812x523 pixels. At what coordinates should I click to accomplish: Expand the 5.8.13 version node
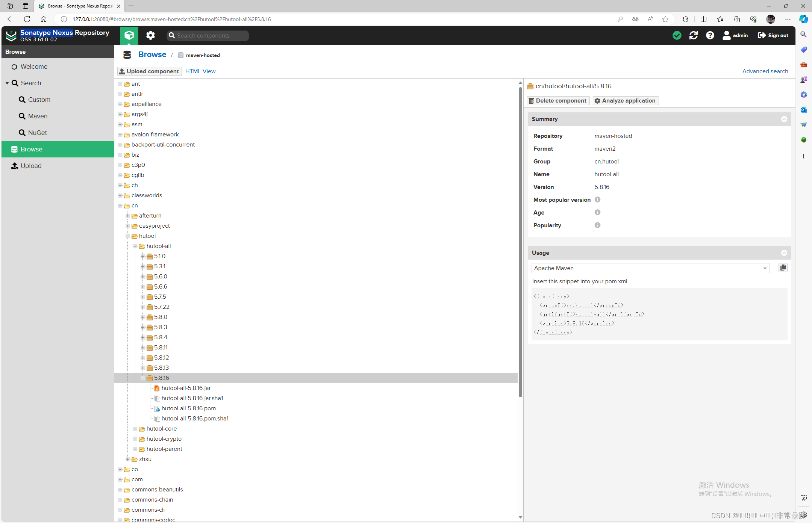click(143, 368)
